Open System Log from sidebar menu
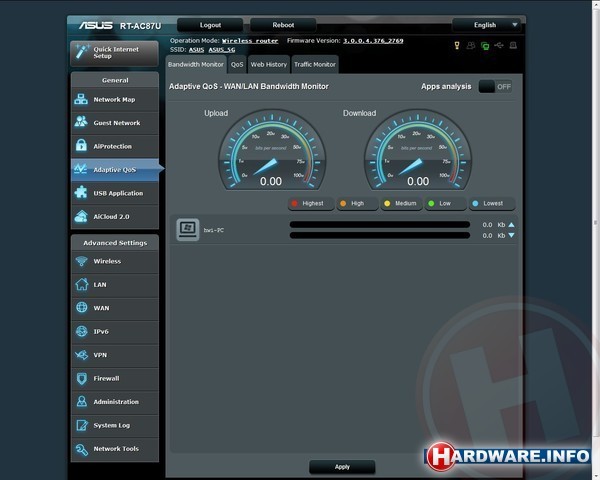This screenshot has height=480, width=600. point(115,425)
